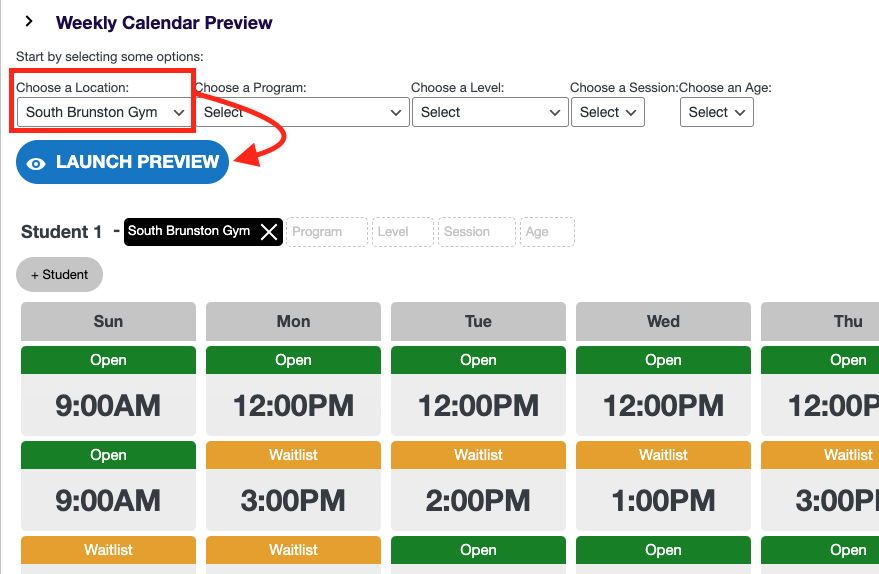Open the Choose a Program dropdown

(x=302, y=112)
